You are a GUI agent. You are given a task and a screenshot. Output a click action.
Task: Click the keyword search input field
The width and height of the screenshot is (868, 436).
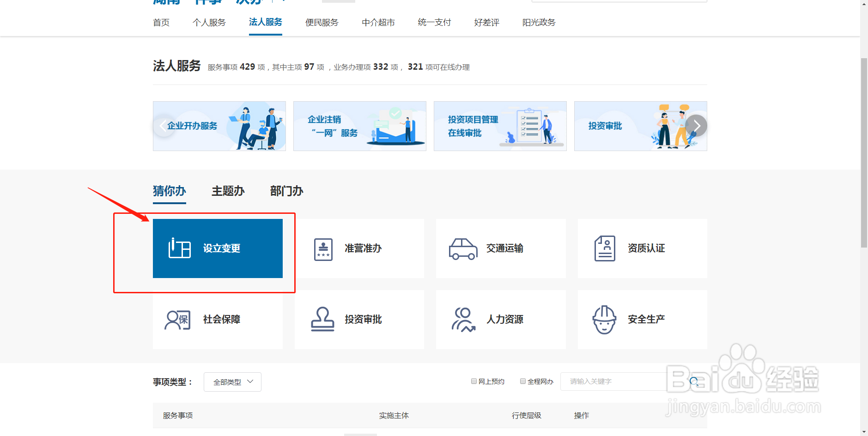pos(614,381)
